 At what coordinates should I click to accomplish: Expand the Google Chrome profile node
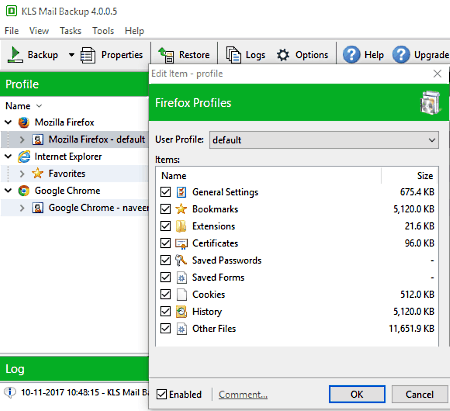point(22,208)
